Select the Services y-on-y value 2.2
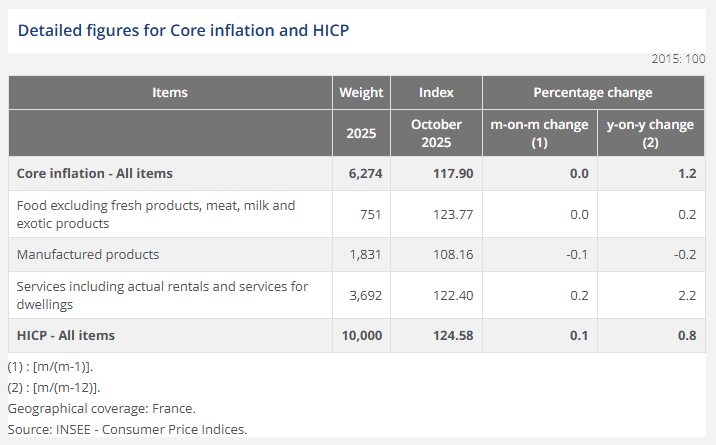 tap(687, 295)
